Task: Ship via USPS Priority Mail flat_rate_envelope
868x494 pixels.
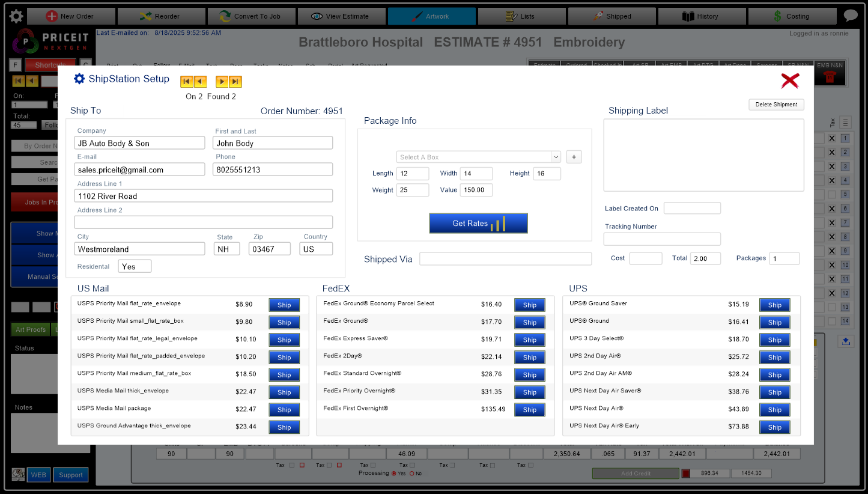Action: click(284, 305)
